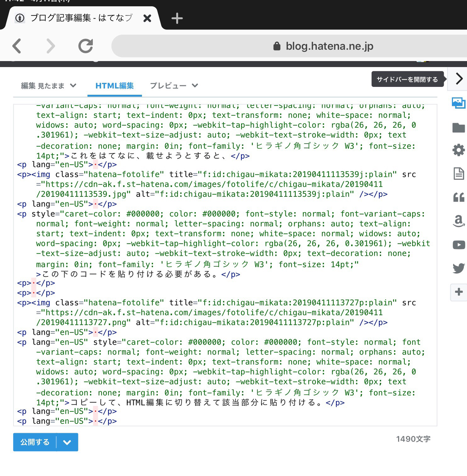Click the 20190411113727.png image filename
Image resolution: width=467 pixels, height=476 pixels.
click(83, 322)
